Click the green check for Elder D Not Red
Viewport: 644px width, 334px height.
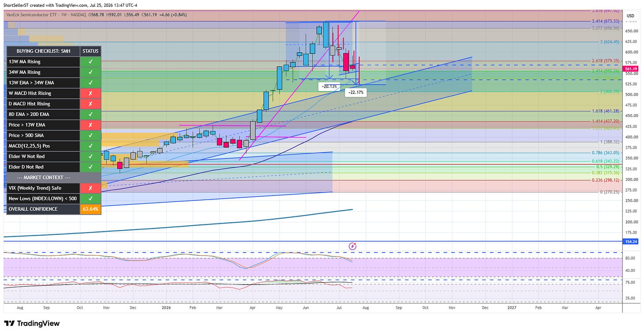pyautogui.click(x=91, y=167)
